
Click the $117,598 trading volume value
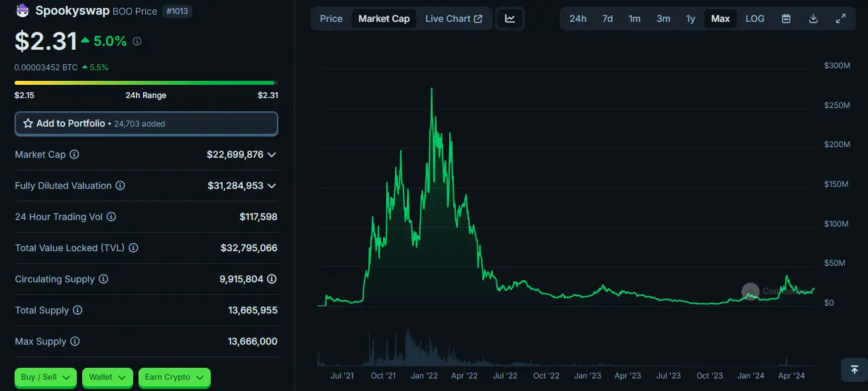coord(258,217)
